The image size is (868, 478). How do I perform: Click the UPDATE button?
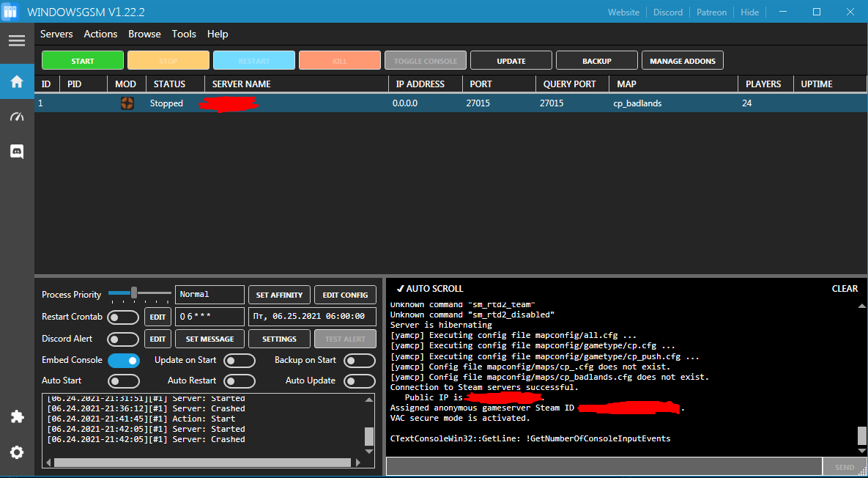point(511,60)
